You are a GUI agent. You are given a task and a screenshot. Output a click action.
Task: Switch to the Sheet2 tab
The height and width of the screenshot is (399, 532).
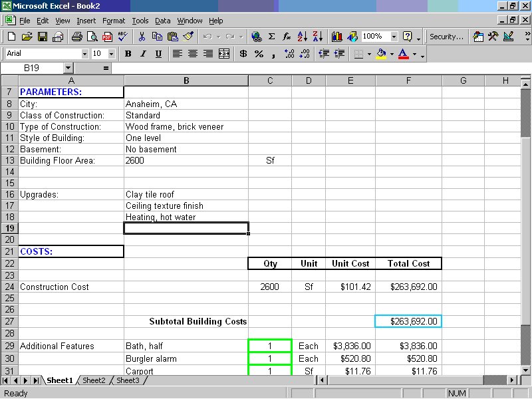click(94, 380)
